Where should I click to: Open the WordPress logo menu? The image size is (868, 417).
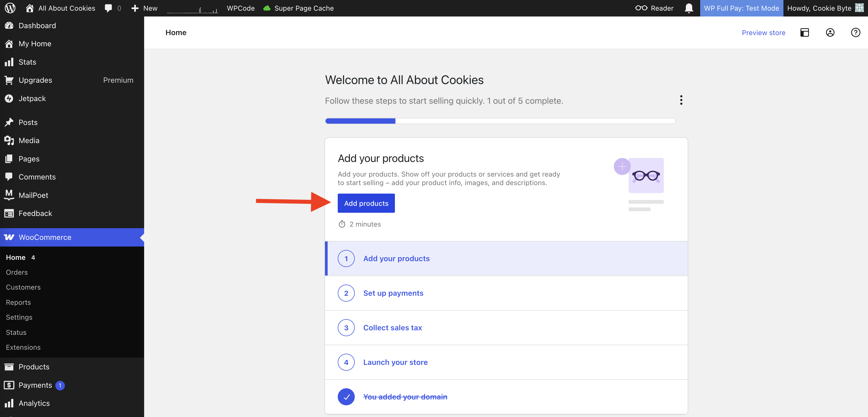(9, 8)
